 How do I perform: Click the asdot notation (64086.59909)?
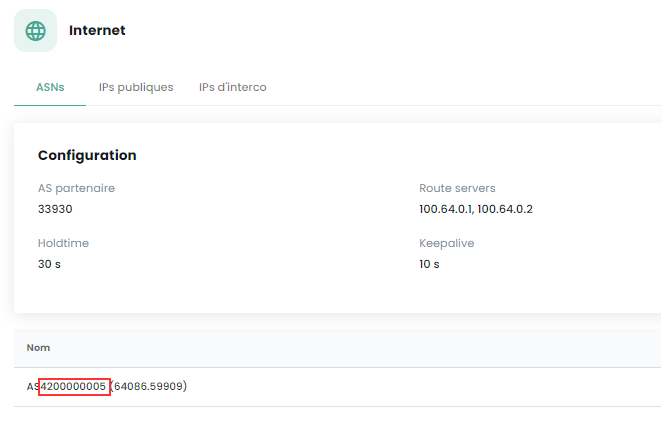coord(150,386)
